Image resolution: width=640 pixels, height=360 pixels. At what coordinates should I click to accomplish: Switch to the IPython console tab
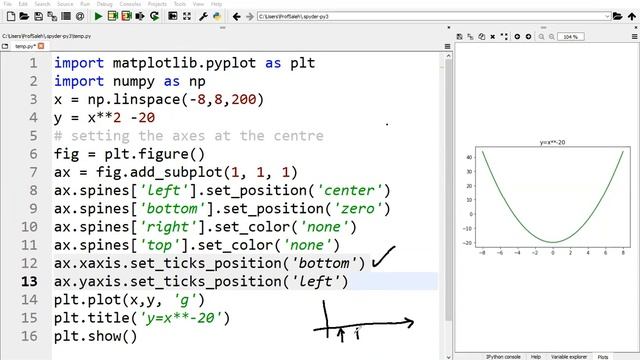point(503,357)
